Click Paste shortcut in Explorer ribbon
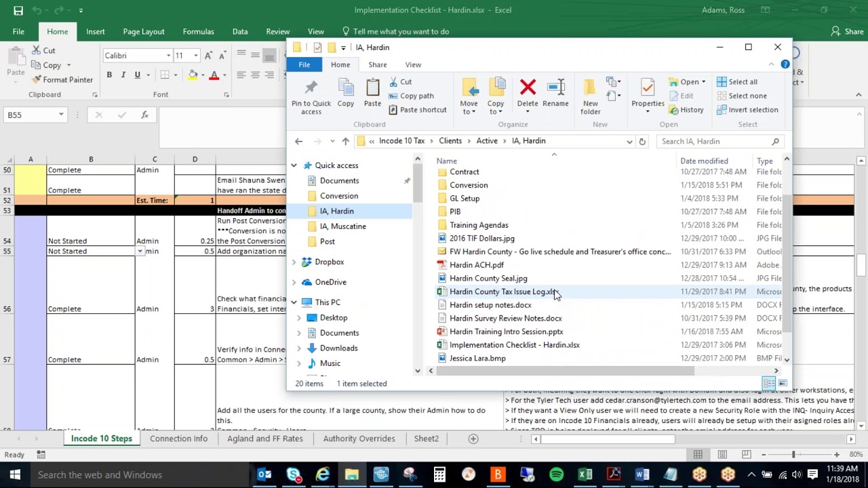The width and height of the screenshot is (868, 488). (x=418, y=110)
